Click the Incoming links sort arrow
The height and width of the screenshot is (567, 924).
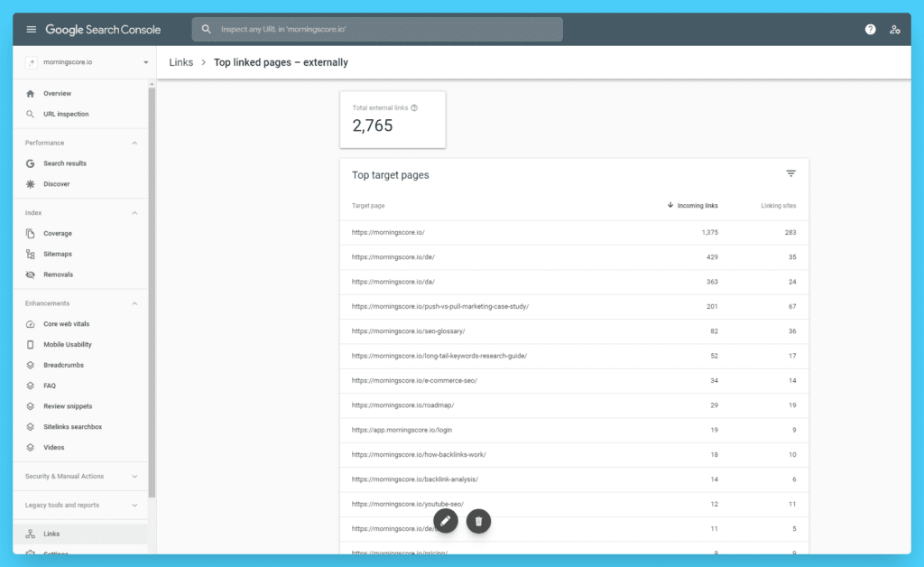[x=670, y=205]
